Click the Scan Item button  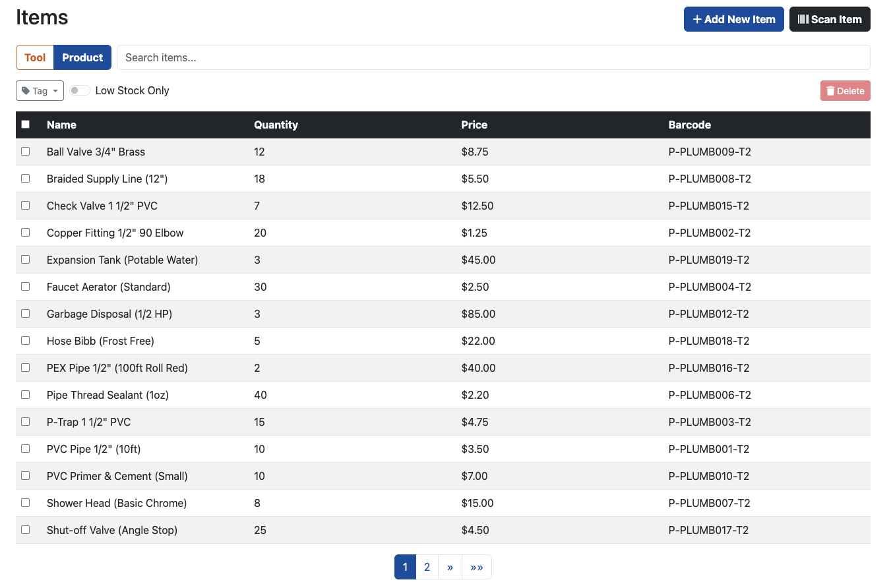point(830,19)
